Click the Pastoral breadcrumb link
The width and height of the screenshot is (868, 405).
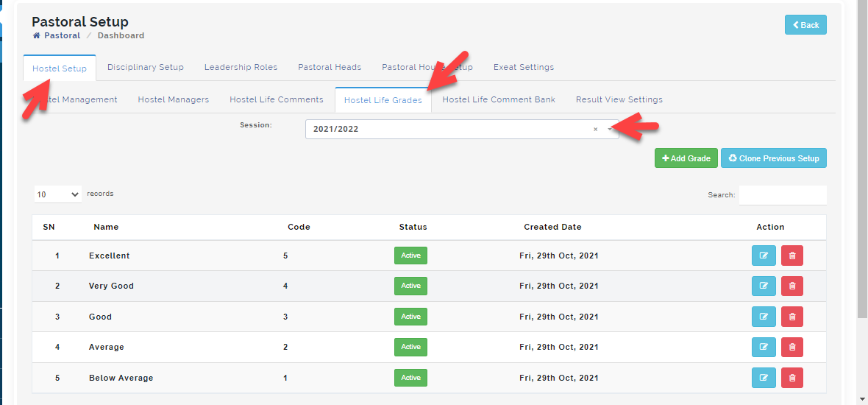tap(62, 35)
